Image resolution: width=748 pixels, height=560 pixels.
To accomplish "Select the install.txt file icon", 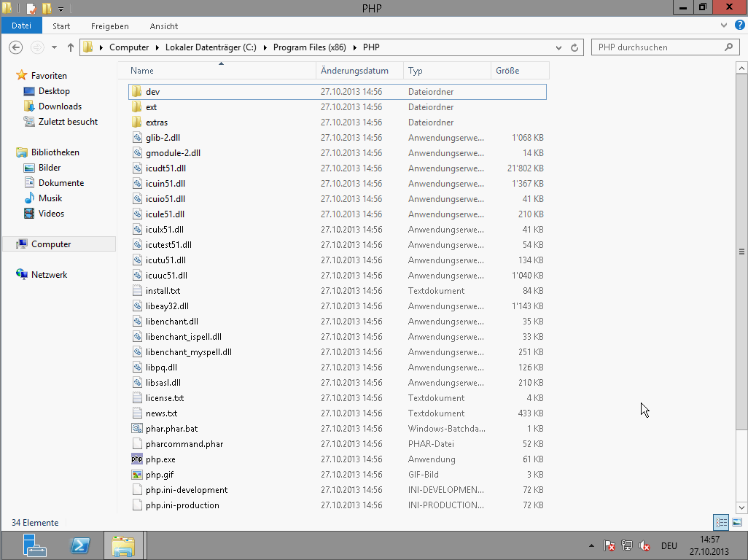I will [x=137, y=290].
